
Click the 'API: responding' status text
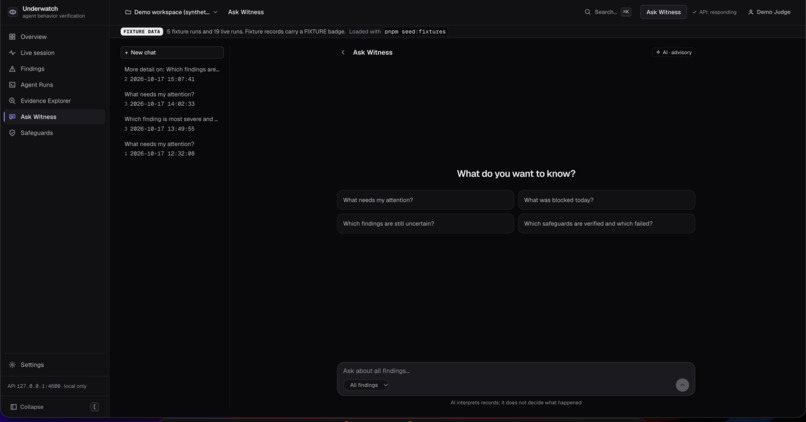pos(718,12)
